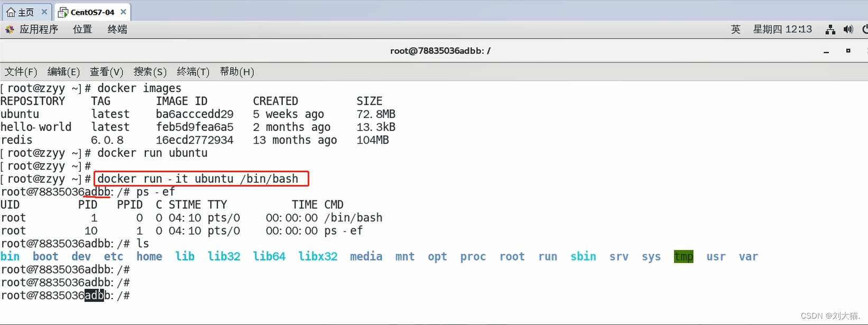Open the 编辑(E) menu
Screen dimensions: 868x325
pyautogui.click(x=63, y=71)
